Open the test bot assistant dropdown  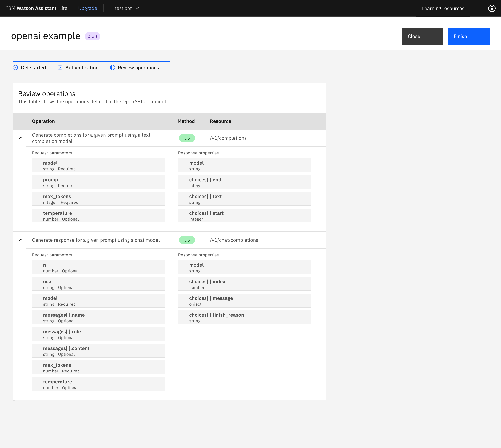(127, 8)
